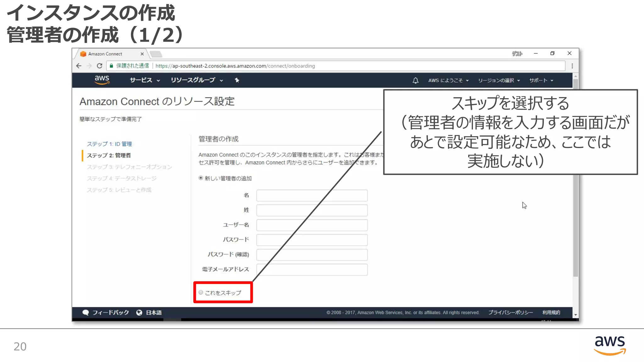
Task: Click the pin star icon in header
Action: [237, 80]
